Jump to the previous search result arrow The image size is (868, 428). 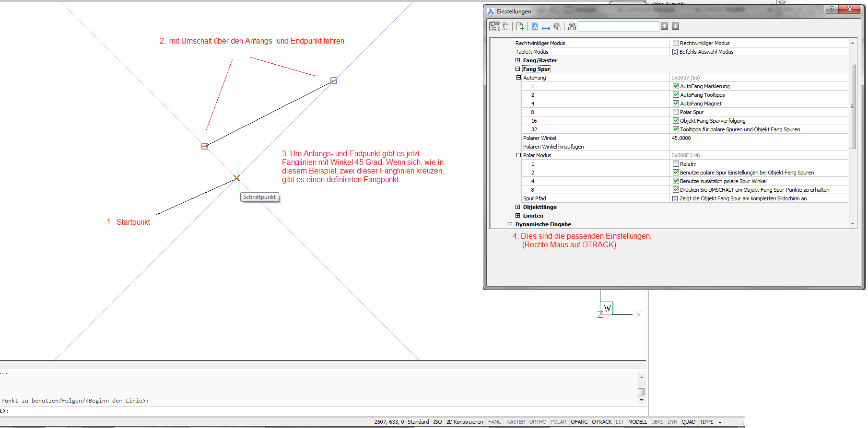[664, 26]
